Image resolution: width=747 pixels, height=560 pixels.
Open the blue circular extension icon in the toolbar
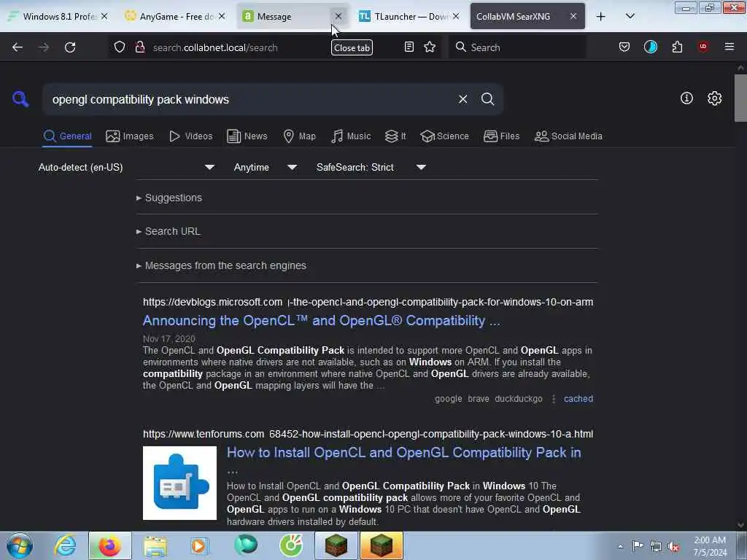650,47
